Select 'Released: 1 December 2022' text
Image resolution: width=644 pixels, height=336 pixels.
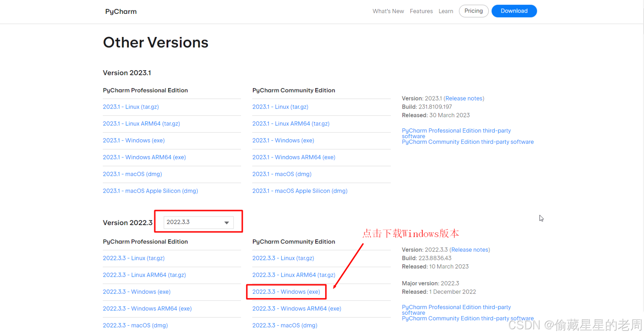click(x=439, y=292)
